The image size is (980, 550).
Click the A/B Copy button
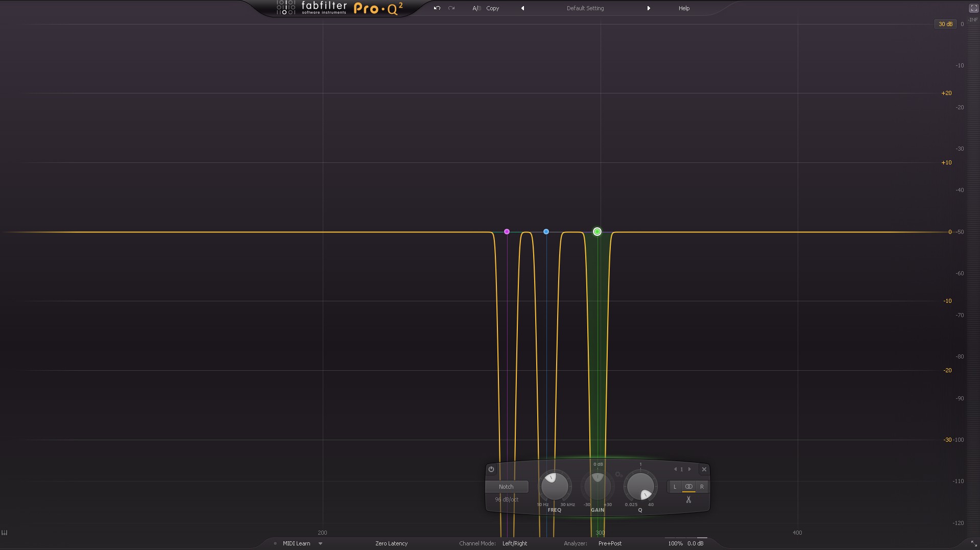(492, 8)
